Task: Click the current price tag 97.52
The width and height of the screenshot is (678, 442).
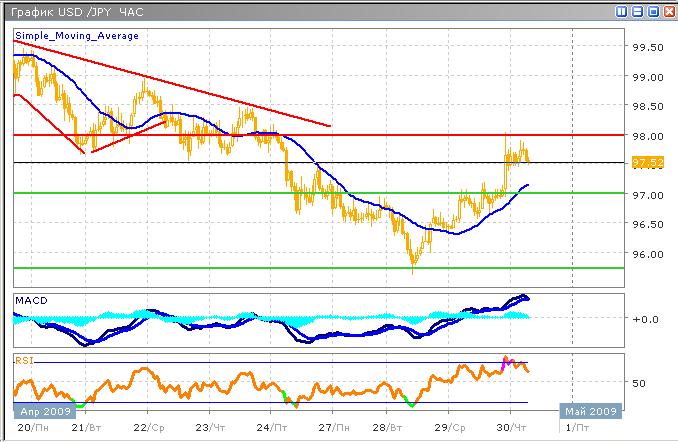Action: point(646,163)
